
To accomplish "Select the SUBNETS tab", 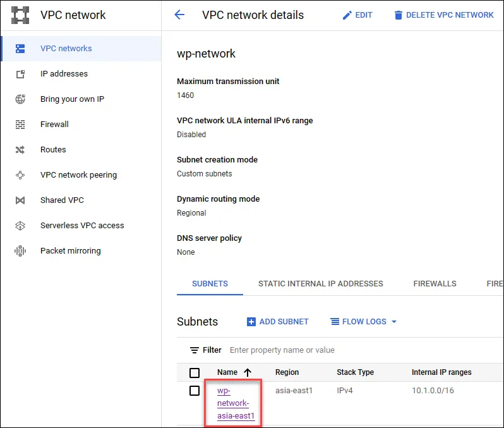I will pyautogui.click(x=210, y=284).
